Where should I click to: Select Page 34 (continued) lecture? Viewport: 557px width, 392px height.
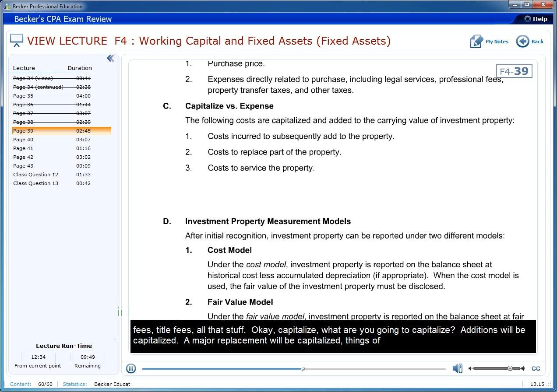coord(38,87)
